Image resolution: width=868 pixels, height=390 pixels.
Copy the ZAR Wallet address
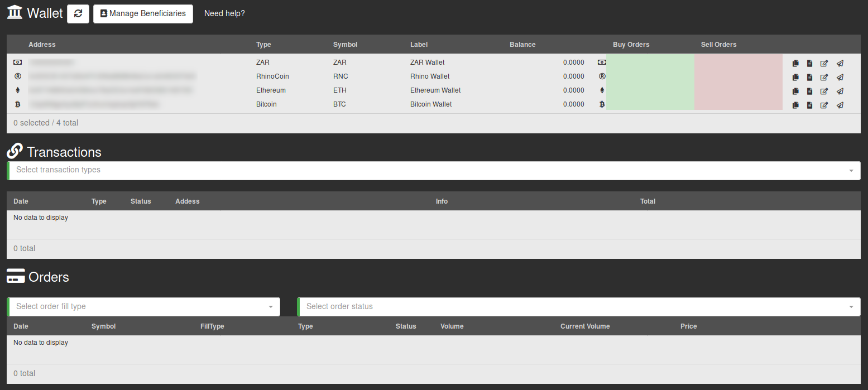coord(796,63)
